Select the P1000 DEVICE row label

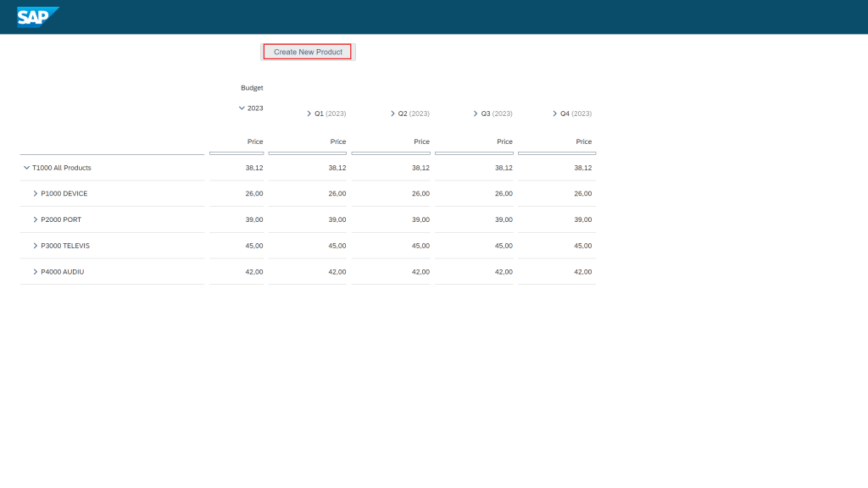coord(64,194)
